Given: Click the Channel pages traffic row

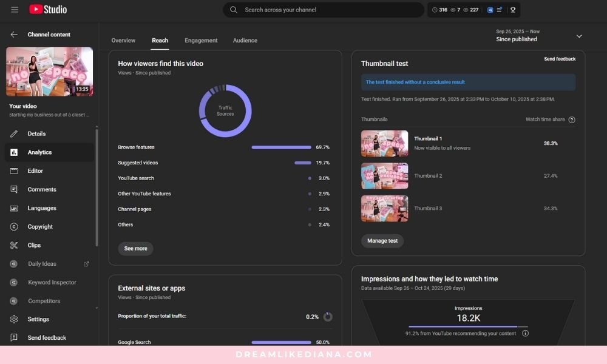Looking at the screenshot, I should coord(224,209).
